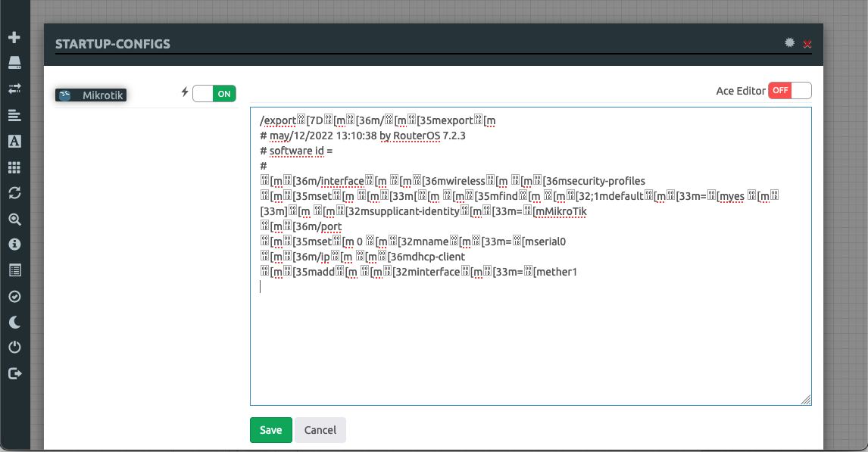Click the '# software id =' line
Viewport: 868px width, 452px height.
pos(296,151)
